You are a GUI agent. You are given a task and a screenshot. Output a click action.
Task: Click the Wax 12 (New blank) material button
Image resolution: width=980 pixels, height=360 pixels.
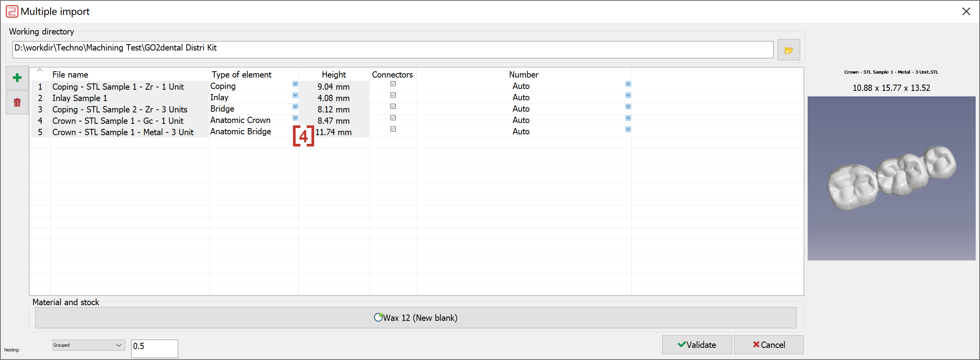pos(416,318)
